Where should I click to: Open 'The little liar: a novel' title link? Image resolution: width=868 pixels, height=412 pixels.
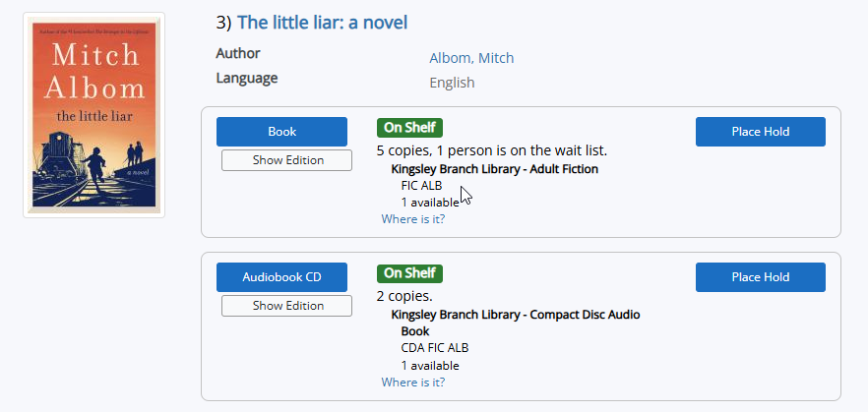[x=322, y=23]
